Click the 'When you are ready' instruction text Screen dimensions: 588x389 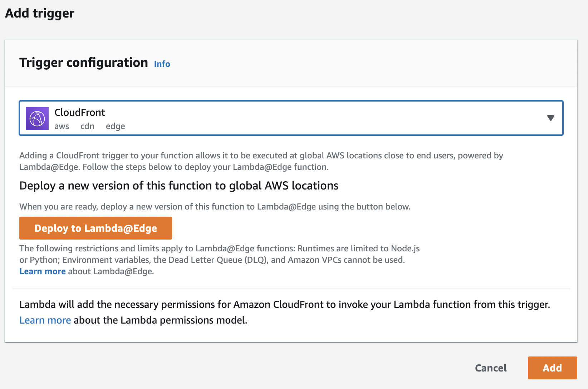(x=215, y=207)
